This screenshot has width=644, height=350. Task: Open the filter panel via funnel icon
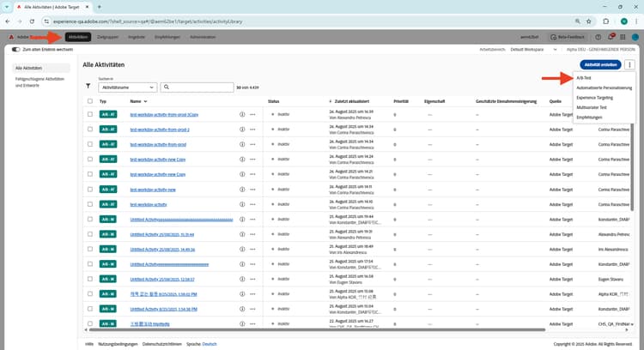pyautogui.click(x=88, y=86)
